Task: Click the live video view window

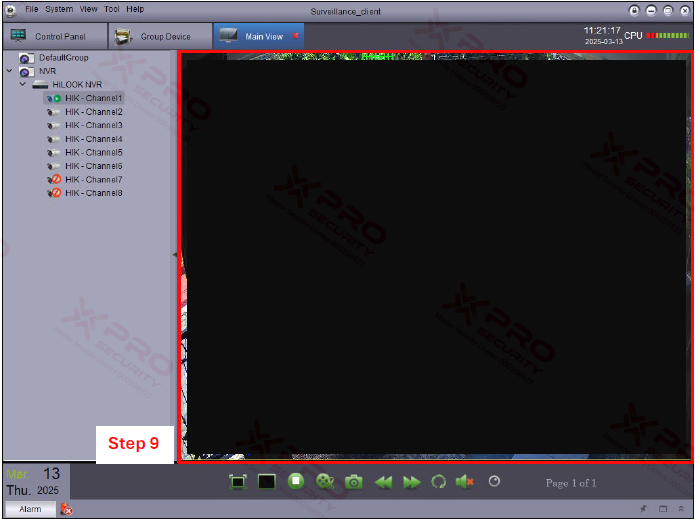Action: pyautogui.click(x=435, y=257)
